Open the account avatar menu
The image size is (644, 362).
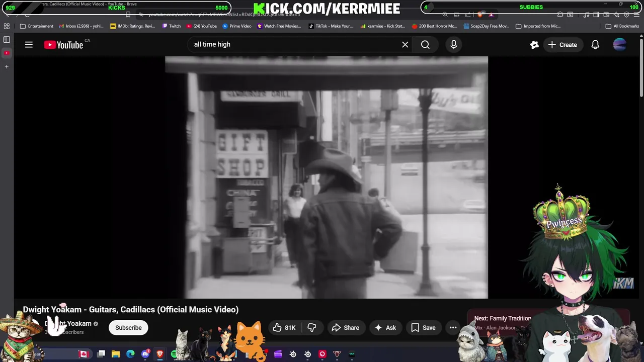620,45
